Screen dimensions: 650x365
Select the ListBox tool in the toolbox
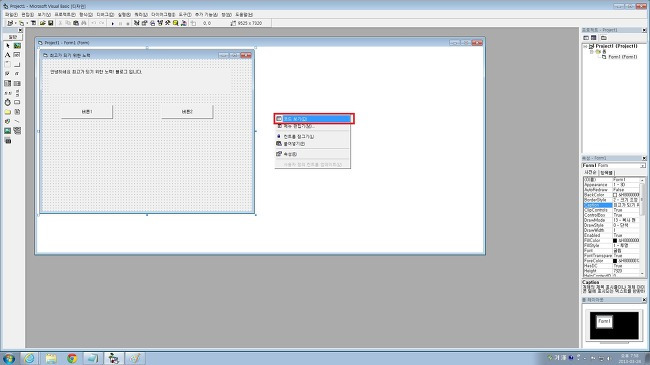point(17,83)
